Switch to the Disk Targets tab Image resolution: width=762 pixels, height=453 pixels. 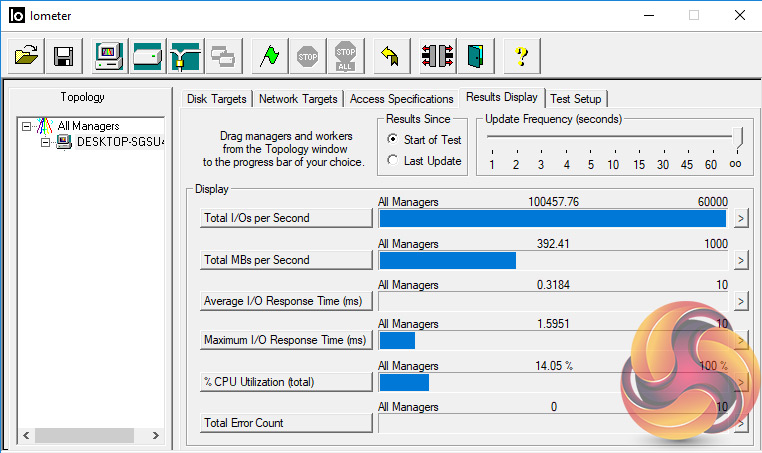pyautogui.click(x=217, y=99)
